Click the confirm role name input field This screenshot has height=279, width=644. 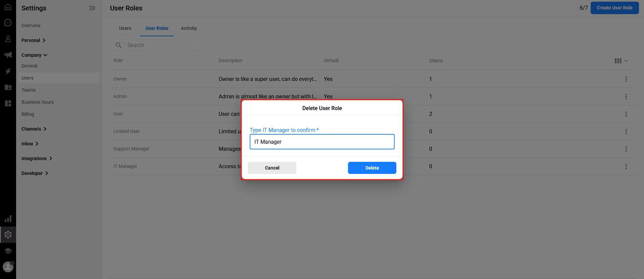(322, 142)
